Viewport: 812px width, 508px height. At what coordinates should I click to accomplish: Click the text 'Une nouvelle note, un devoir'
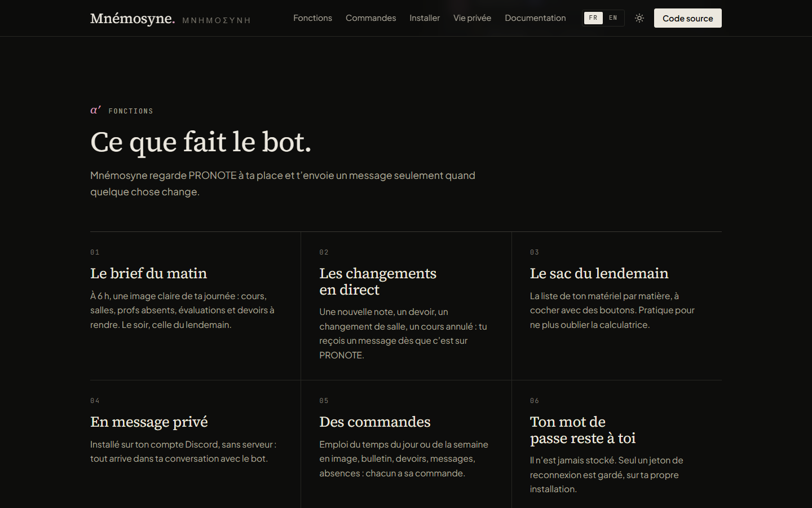tap(403, 334)
